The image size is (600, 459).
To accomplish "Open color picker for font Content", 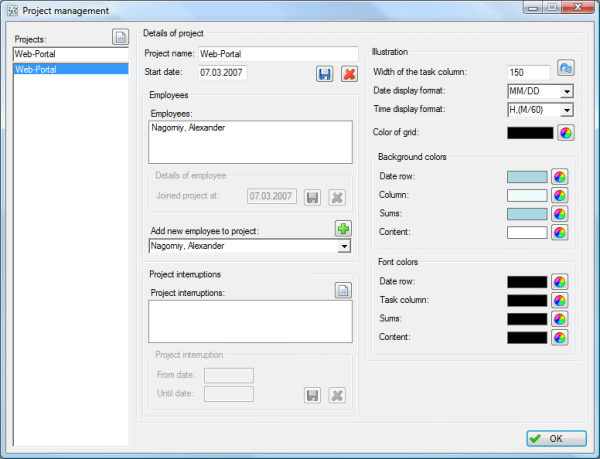I will click(x=559, y=337).
